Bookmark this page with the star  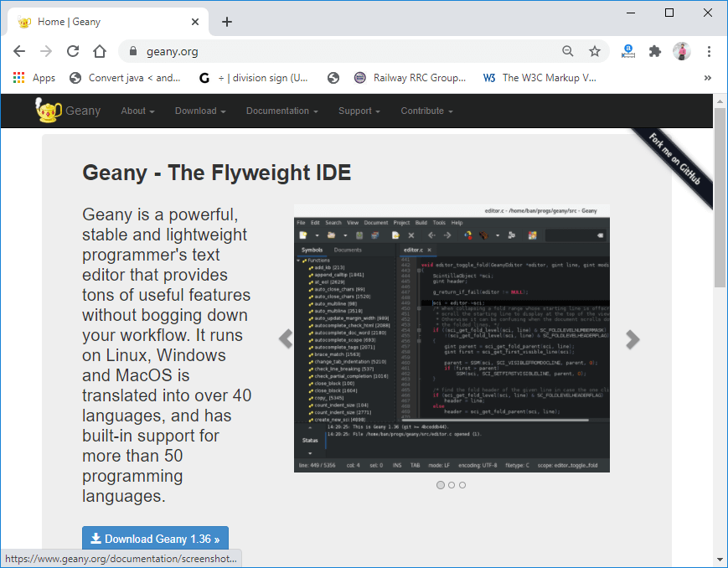[595, 51]
